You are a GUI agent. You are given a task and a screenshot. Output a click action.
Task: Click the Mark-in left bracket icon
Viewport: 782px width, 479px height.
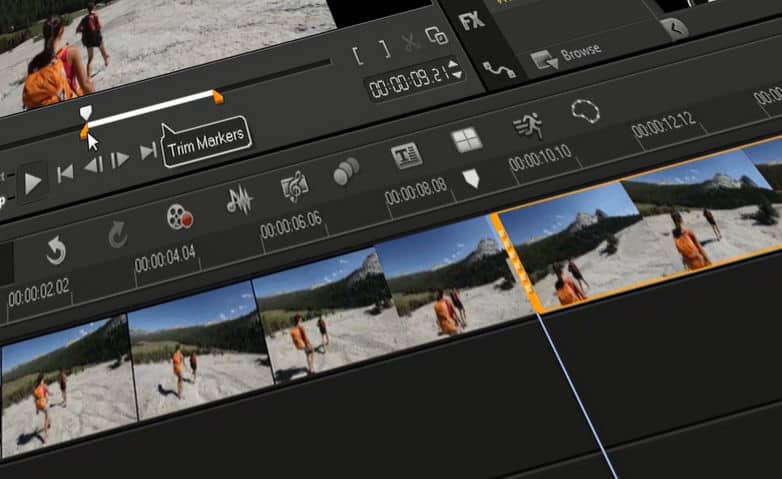tap(358, 55)
